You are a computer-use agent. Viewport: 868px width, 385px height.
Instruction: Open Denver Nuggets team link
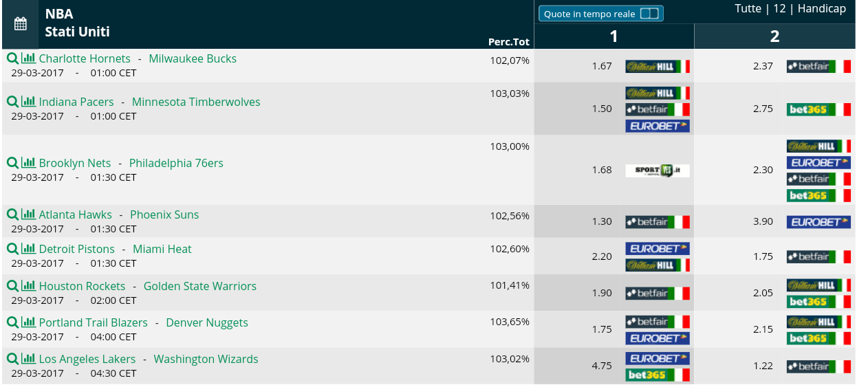click(x=207, y=322)
